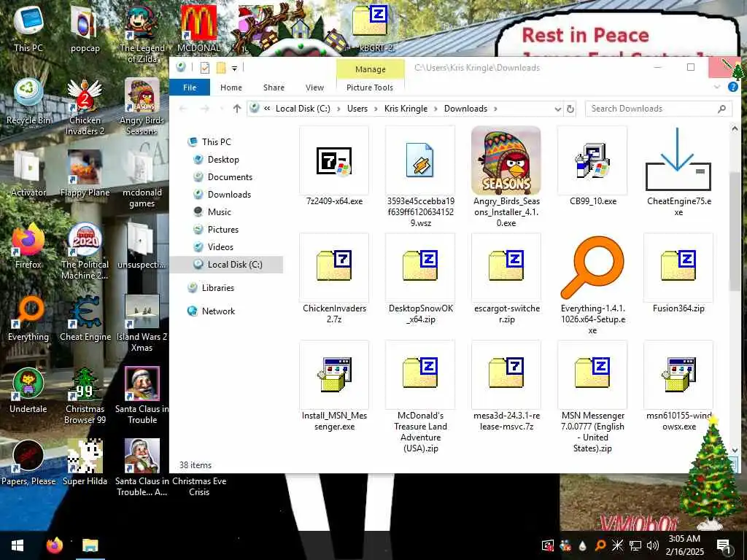Open Explorer help question mark
747x560 pixels.
[732, 87]
